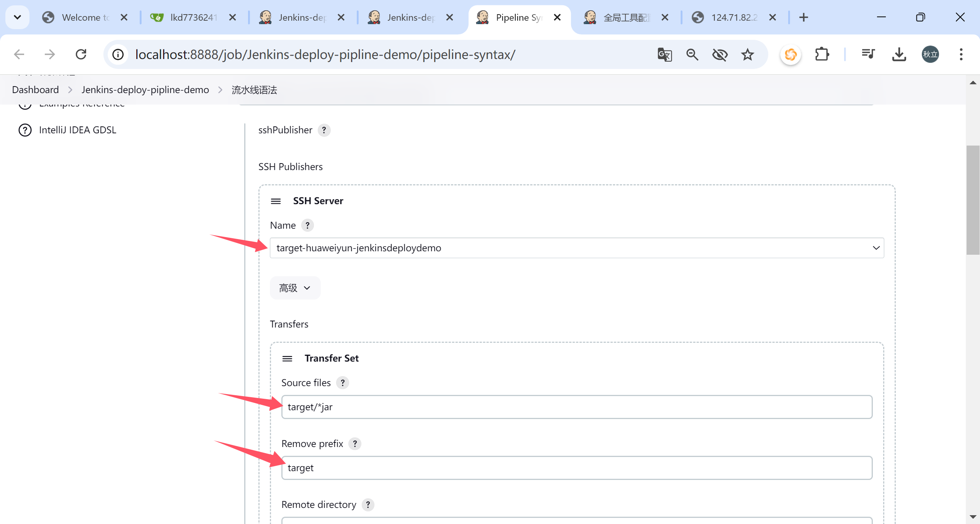The height and width of the screenshot is (524, 980).
Task: Open IntelliJ IDEA GDSL sidebar link
Action: point(77,130)
